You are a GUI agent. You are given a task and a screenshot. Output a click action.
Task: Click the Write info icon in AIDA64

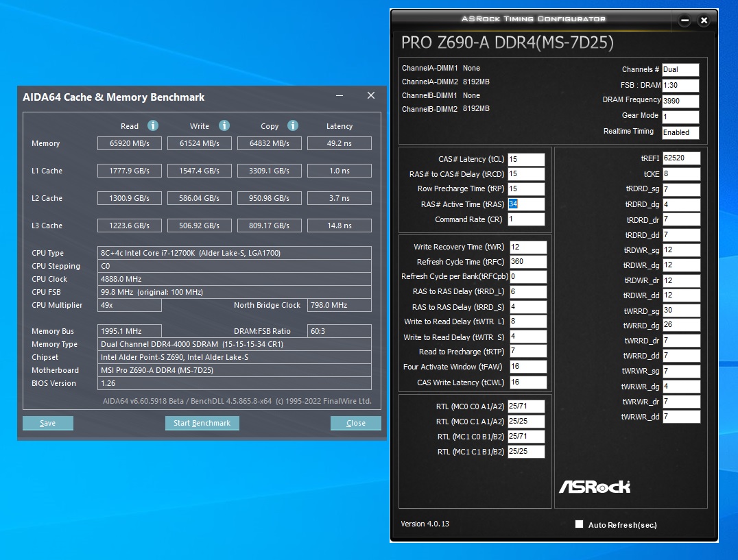[x=224, y=125]
